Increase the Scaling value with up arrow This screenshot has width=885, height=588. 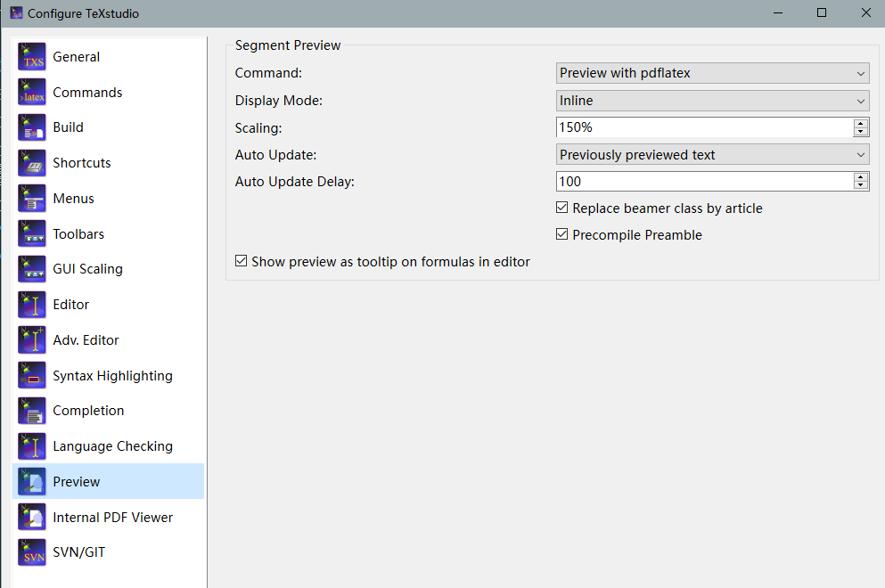[x=861, y=123]
